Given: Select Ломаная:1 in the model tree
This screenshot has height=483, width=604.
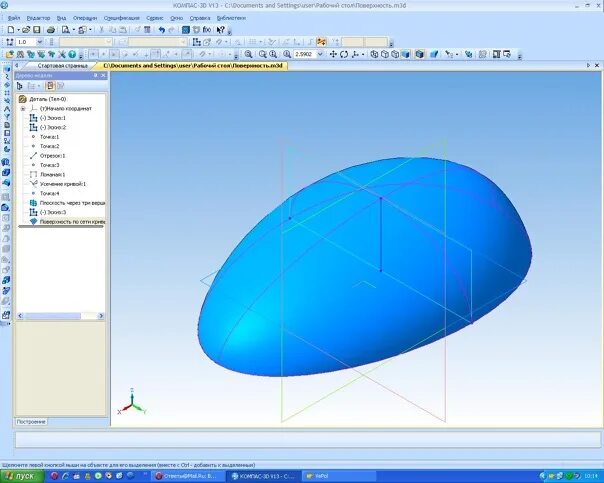Looking at the screenshot, I should (52, 174).
